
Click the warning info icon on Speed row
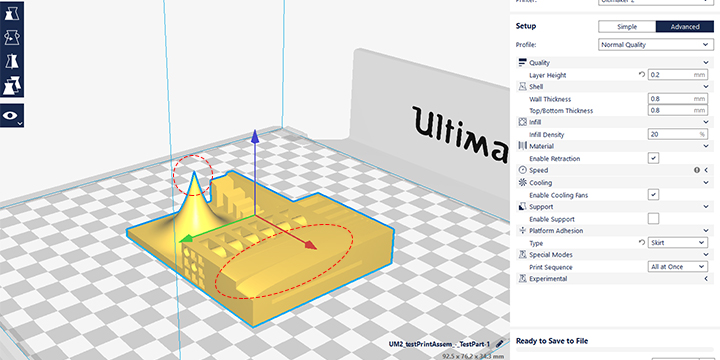(697, 170)
